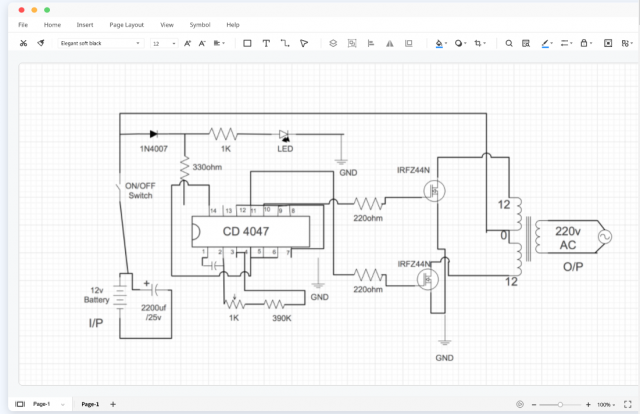
Task: Select the Format Painter brush icon
Action: [x=41, y=43]
